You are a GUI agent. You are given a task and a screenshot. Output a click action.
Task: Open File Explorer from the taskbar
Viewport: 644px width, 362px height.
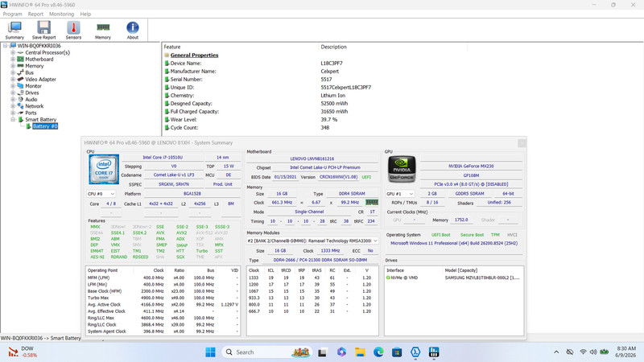(360, 352)
